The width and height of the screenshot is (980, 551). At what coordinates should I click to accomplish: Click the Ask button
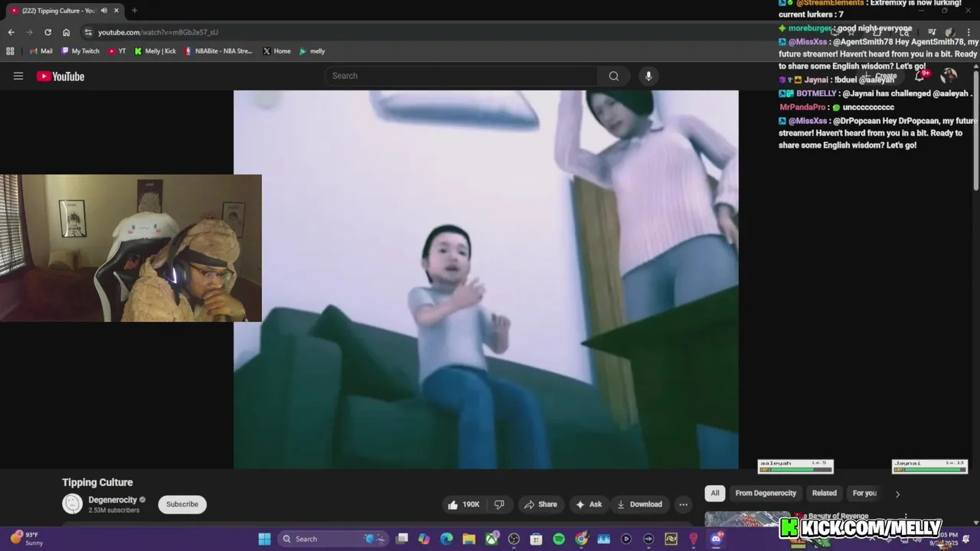(x=589, y=504)
